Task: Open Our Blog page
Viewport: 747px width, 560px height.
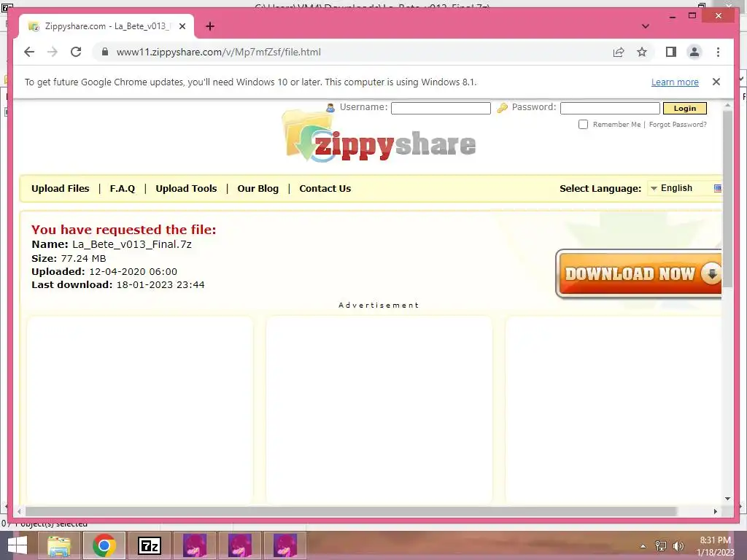Action: pos(258,189)
